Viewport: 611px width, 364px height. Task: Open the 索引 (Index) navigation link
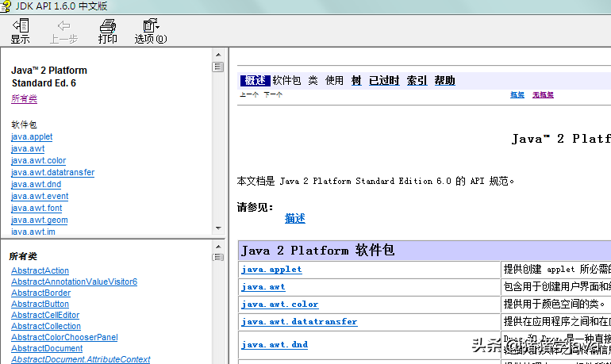click(x=417, y=81)
